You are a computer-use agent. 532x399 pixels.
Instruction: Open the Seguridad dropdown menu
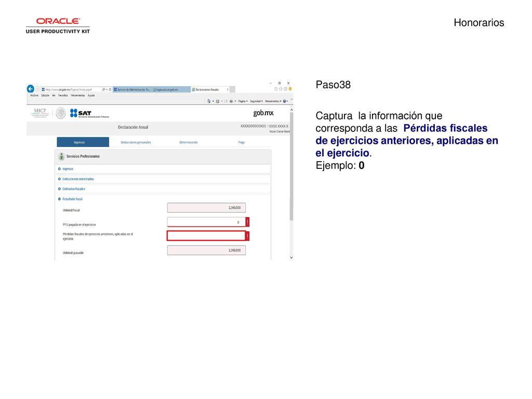(256, 101)
